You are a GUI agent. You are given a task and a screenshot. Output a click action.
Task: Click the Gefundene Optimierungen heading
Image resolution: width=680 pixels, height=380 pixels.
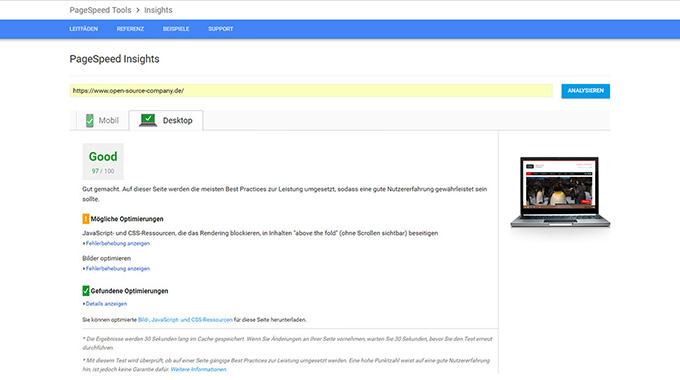coord(129,291)
